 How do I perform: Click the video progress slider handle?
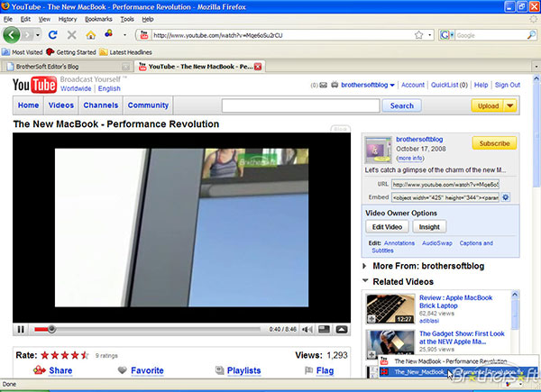coord(51,329)
